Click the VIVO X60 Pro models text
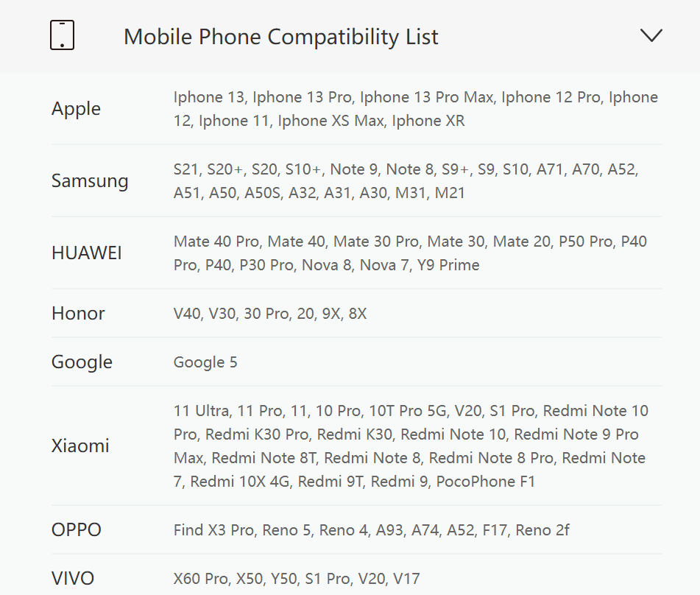Viewport: 700px width, 595px height. tap(297, 579)
